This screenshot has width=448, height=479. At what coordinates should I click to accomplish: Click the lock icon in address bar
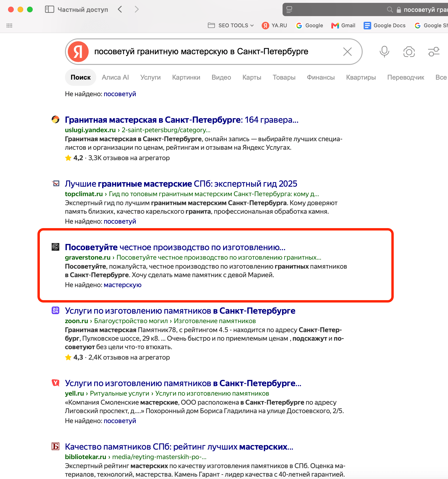point(398,10)
